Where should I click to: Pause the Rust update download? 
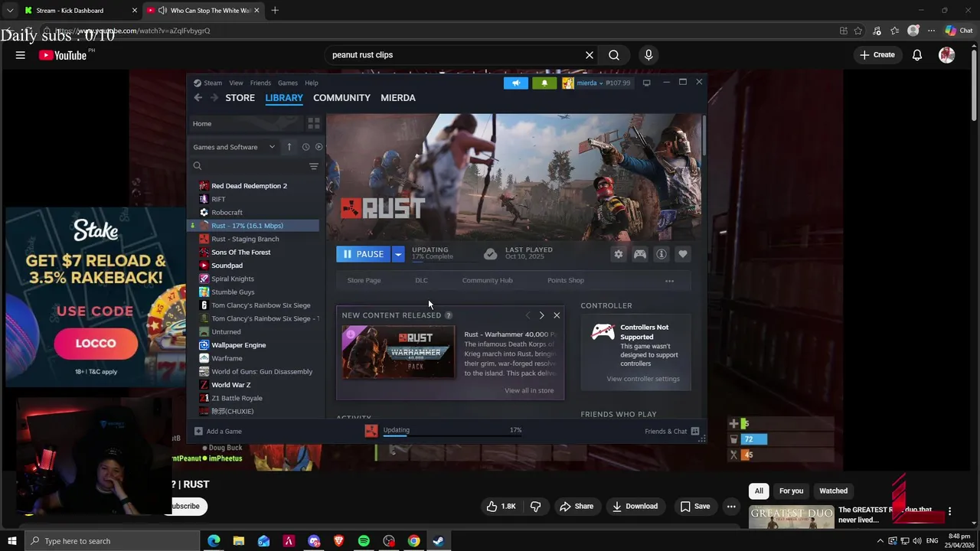[364, 254]
